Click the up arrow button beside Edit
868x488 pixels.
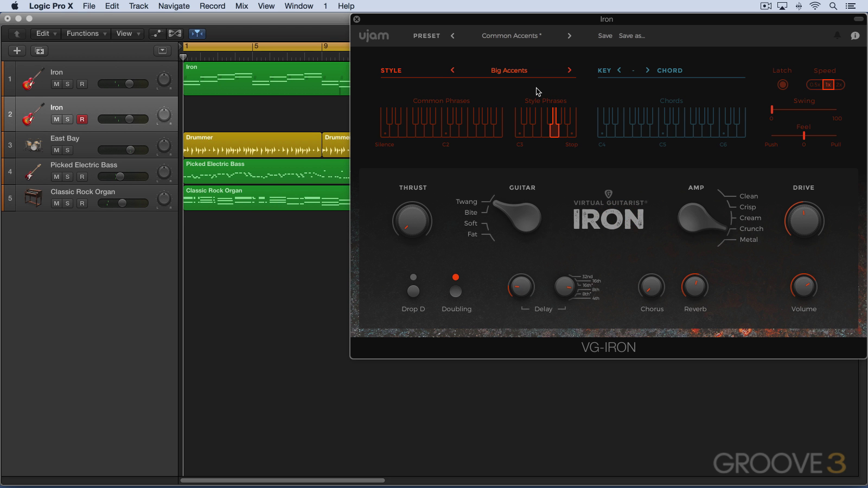coord(17,34)
